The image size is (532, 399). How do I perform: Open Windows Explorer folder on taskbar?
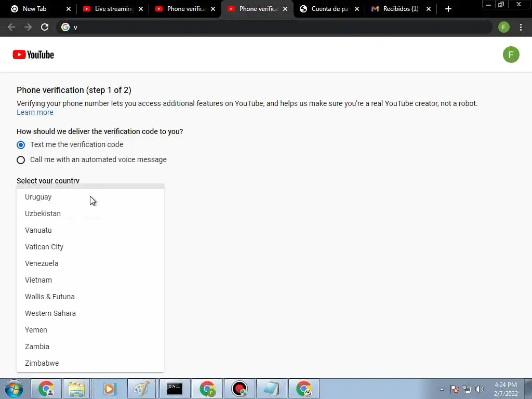77,389
